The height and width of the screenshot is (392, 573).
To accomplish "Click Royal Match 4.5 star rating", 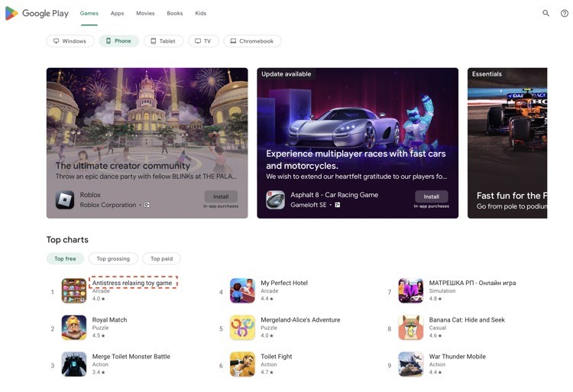I will click(99, 335).
